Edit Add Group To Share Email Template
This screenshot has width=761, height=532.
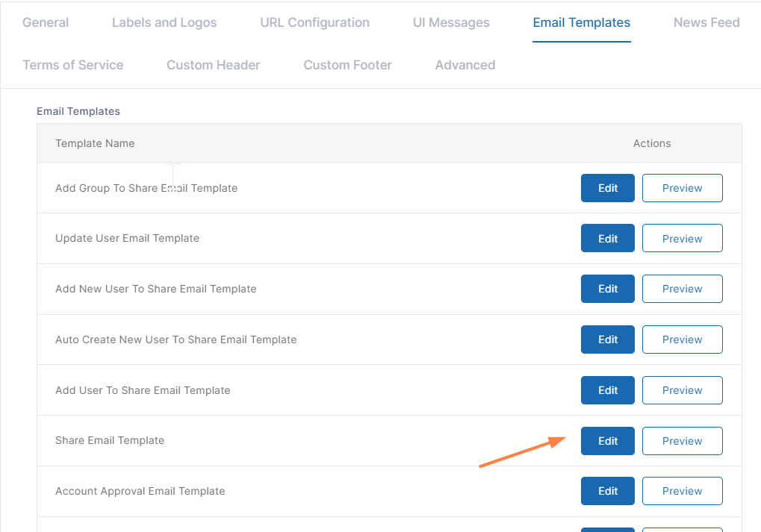pos(608,188)
